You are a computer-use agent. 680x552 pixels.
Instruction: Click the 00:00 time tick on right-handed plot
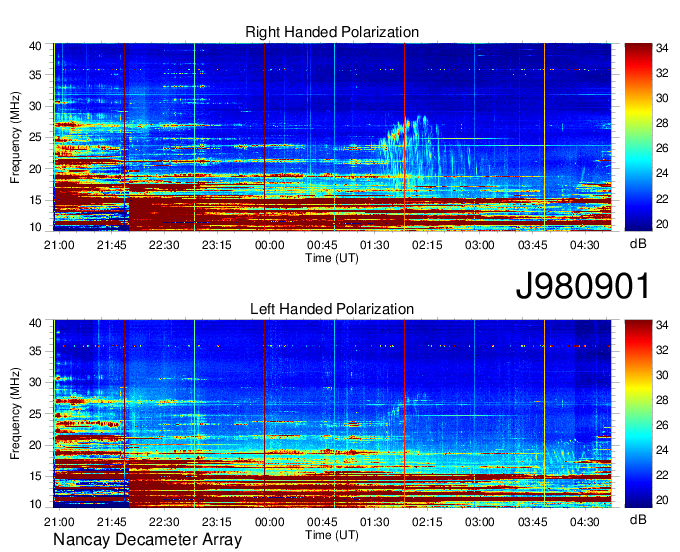(x=269, y=245)
